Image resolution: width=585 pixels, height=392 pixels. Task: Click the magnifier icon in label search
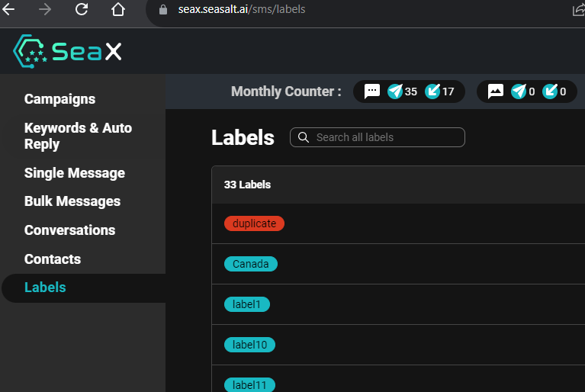[304, 137]
